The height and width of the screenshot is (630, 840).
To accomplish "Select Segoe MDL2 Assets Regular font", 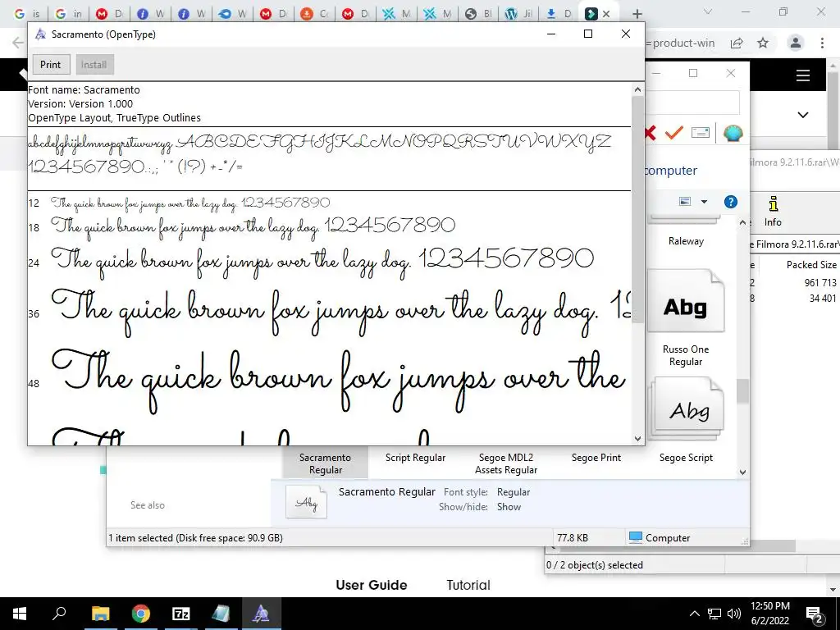I will pyautogui.click(x=505, y=463).
